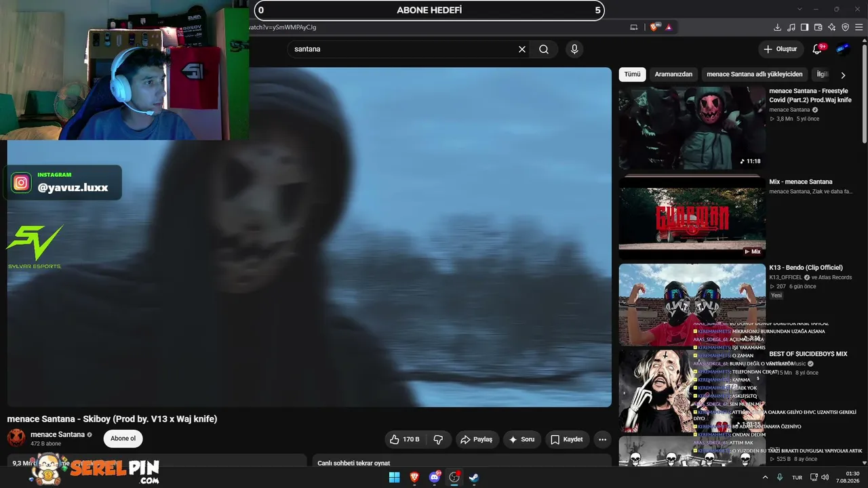This screenshot has width=868, height=488.
Task: Open the Brave VPN shield icon
Action: [x=846, y=27]
